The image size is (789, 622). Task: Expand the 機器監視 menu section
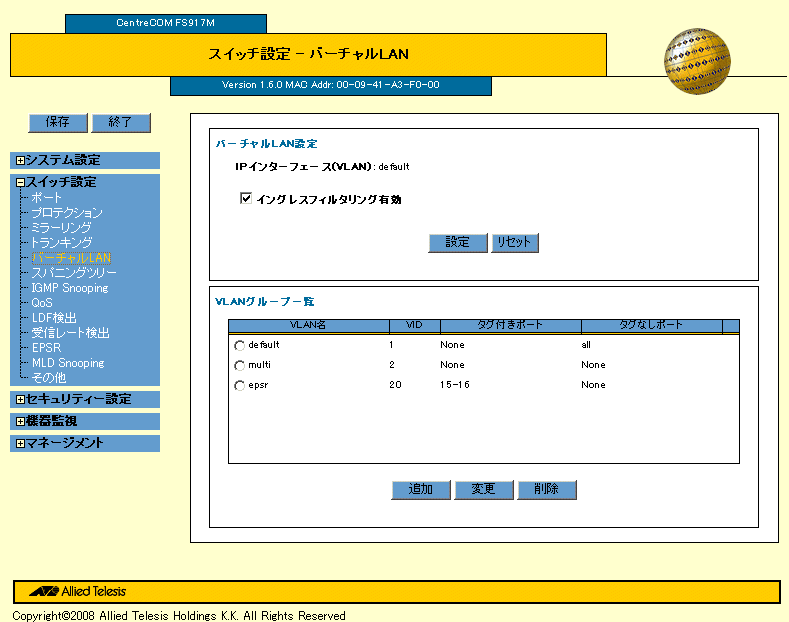tap(20, 421)
